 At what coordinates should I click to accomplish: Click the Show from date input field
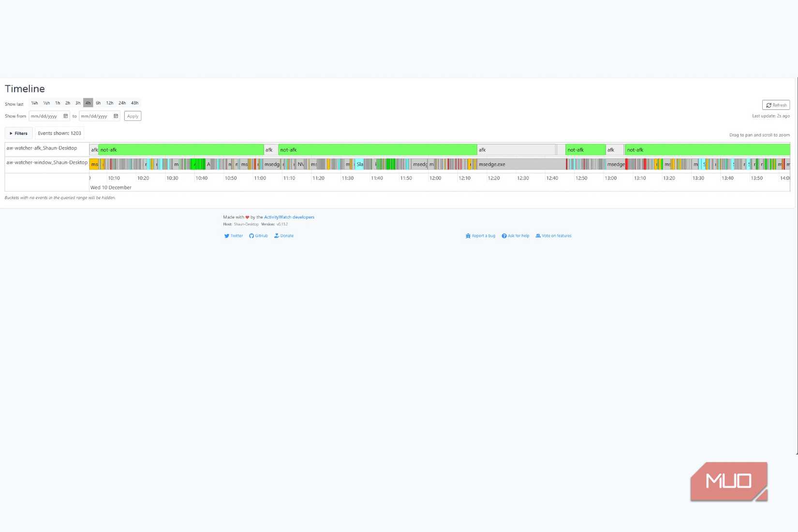[46, 116]
